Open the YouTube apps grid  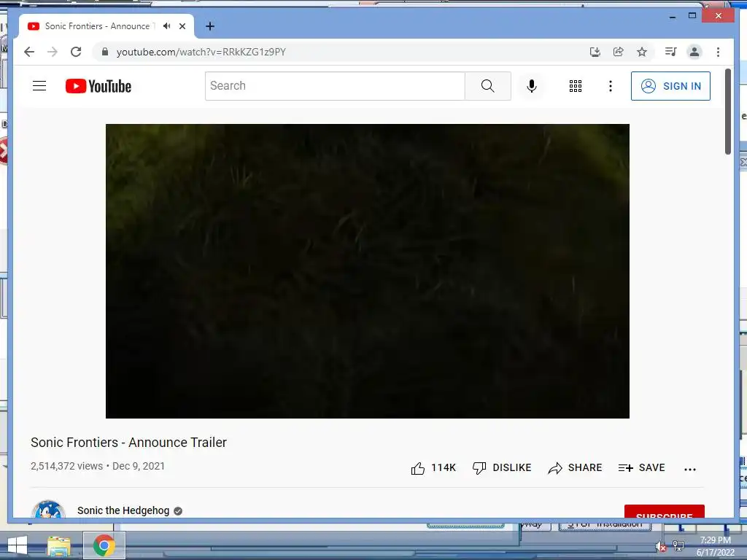(576, 86)
